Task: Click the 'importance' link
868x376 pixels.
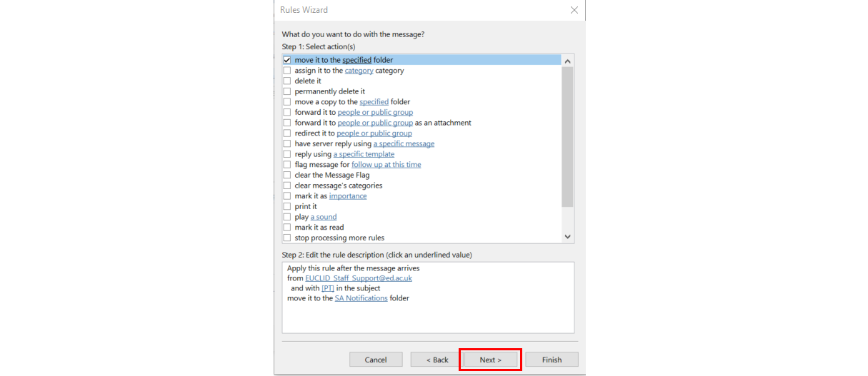Action: pyautogui.click(x=348, y=196)
